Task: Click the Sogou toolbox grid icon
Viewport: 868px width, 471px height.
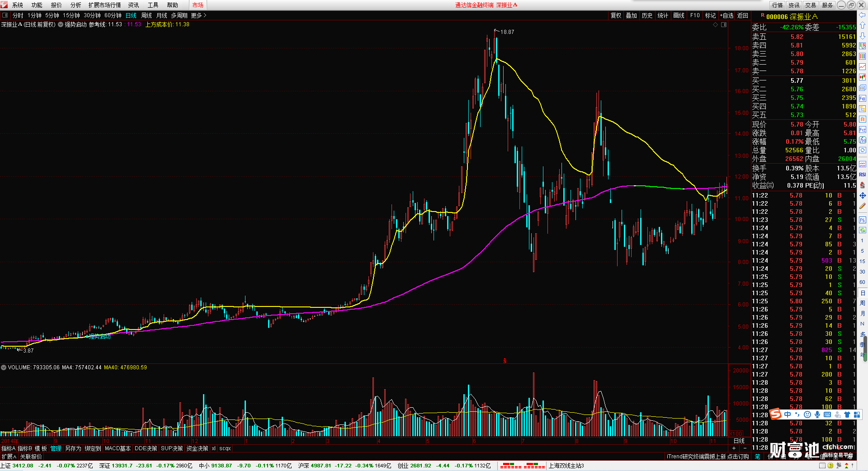Action: 857,414
